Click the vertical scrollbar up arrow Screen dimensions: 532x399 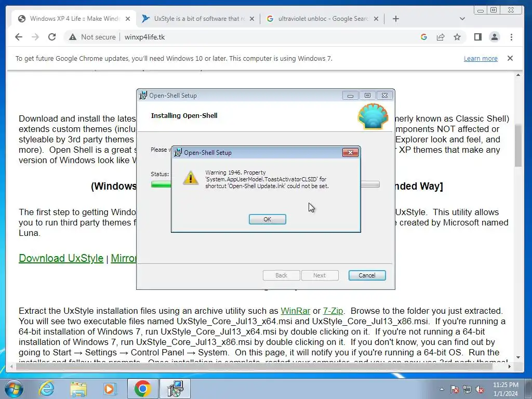pyautogui.click(x=518, y=75)
